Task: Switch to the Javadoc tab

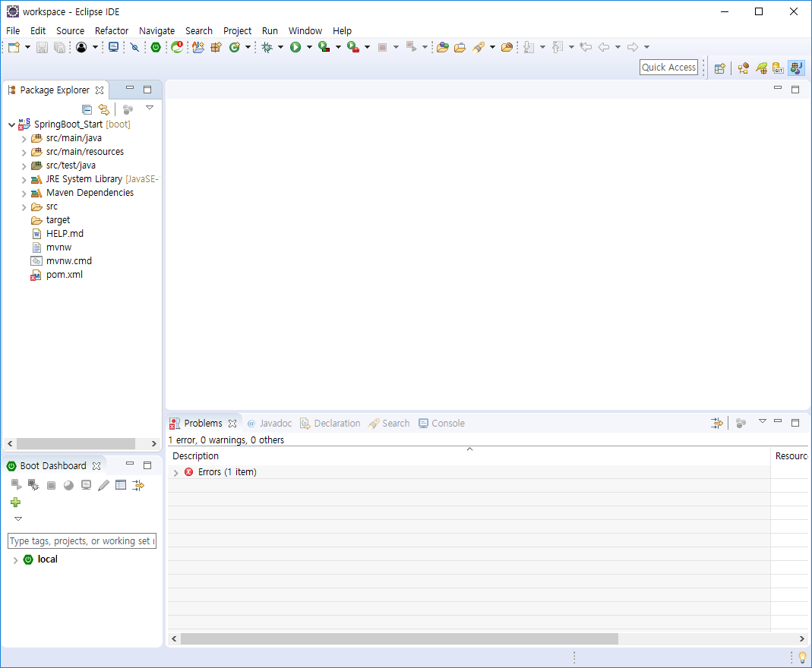Action: click(x=270, y=424)
